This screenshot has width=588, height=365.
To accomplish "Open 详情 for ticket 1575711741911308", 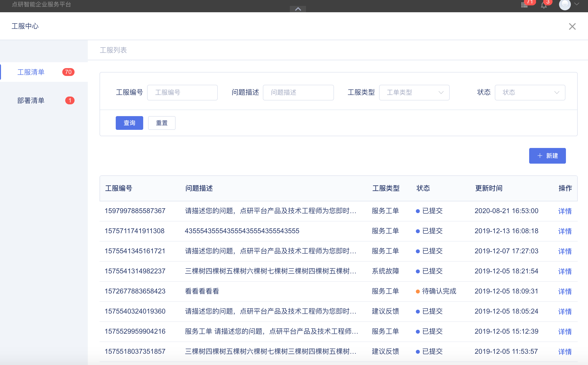I will pyautogui.click(x=565, y=231).
